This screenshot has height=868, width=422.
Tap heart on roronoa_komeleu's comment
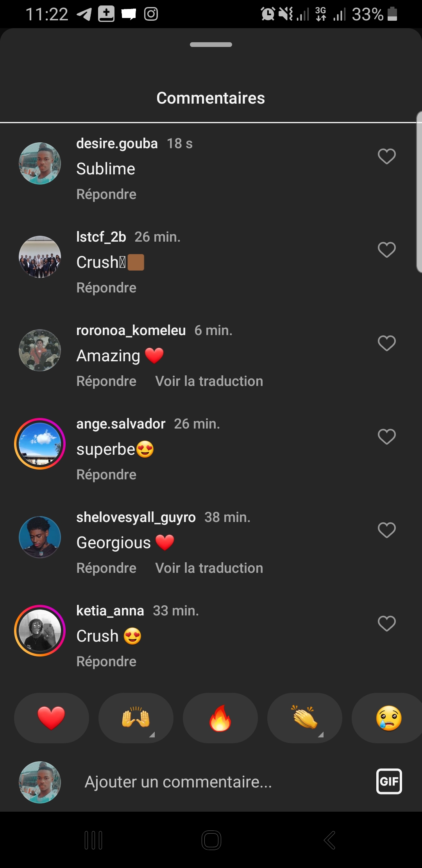click(386, 343)
